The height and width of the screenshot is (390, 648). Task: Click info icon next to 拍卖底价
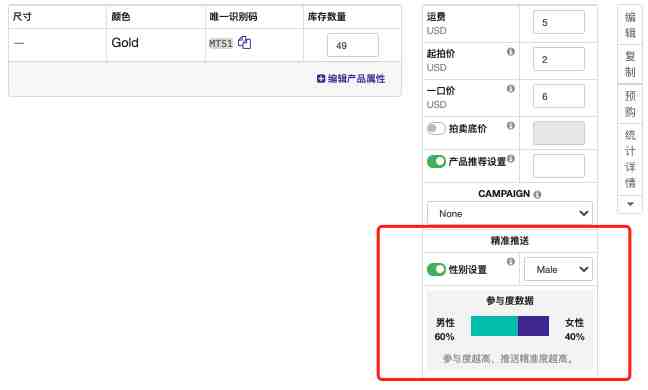point(511,125)
